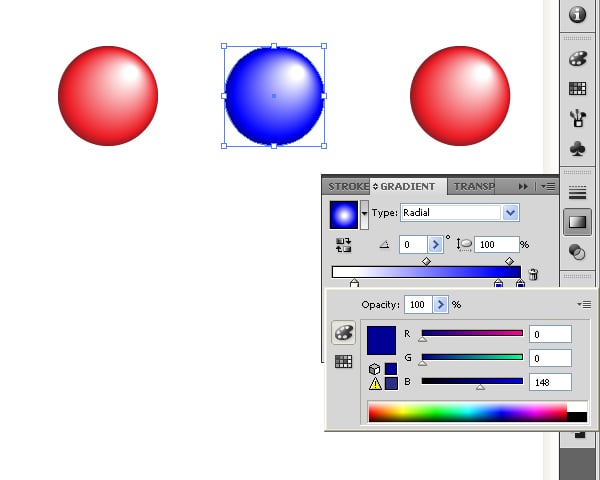The width and height of the screenshot is (600, 480).
Task: Open the color popup flyout menu icon
Action: click(x=584, y=304)
